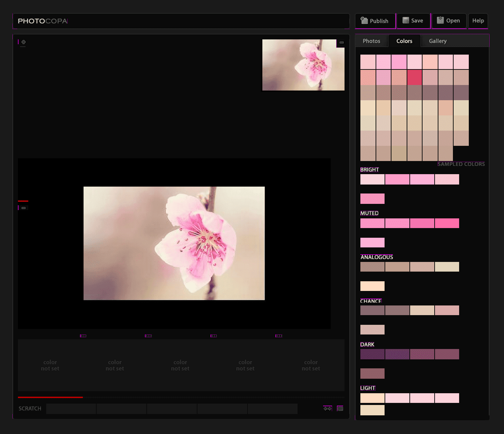Click the Help button
504x434 pixels.
pos(478,21)
